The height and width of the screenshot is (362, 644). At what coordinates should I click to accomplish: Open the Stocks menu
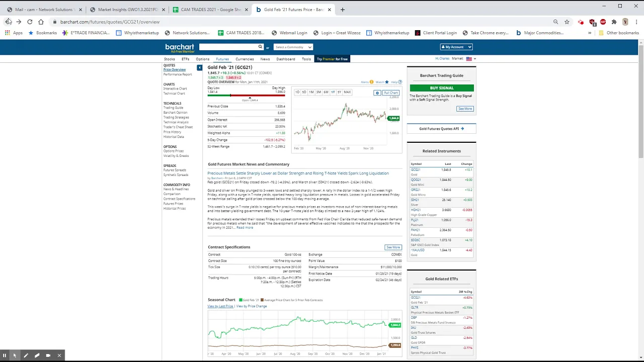[x=170, y=59]
